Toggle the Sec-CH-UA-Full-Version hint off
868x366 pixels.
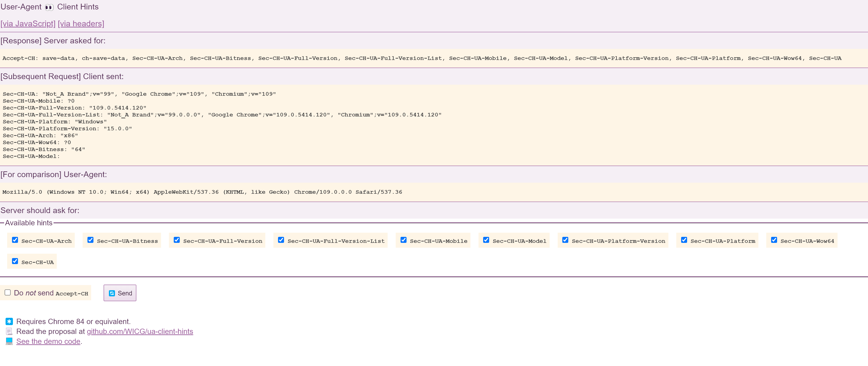pos(177,240)
